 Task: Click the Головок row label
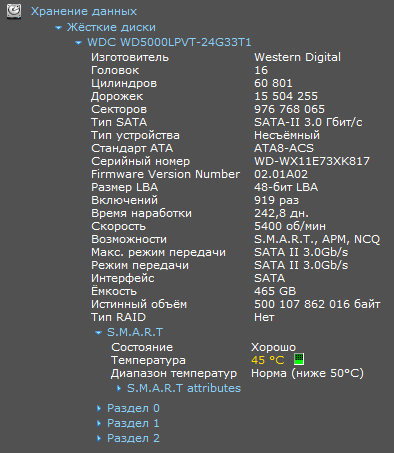[x=115, y=70]
